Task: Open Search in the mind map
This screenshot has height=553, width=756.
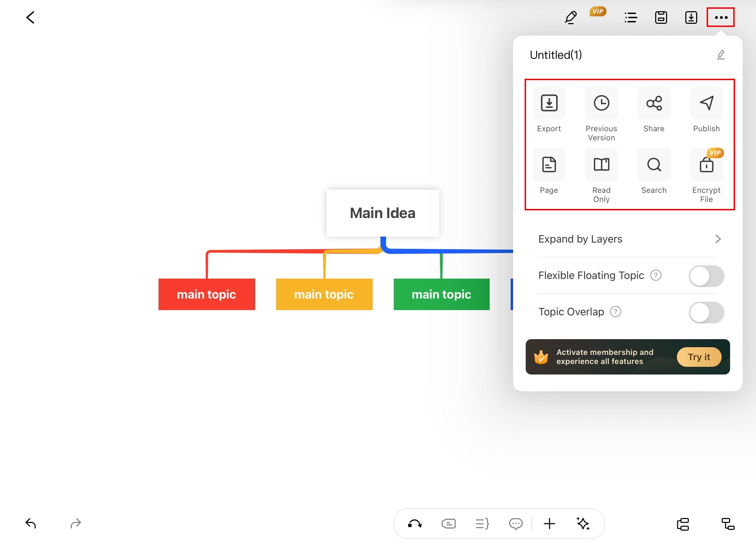Action: click(x=654, y=164)
